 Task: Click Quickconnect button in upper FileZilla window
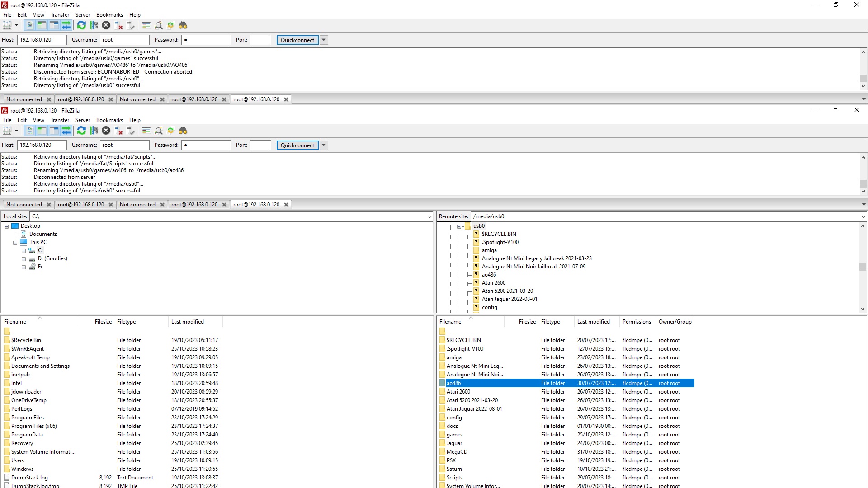click(x=297, y=40)
